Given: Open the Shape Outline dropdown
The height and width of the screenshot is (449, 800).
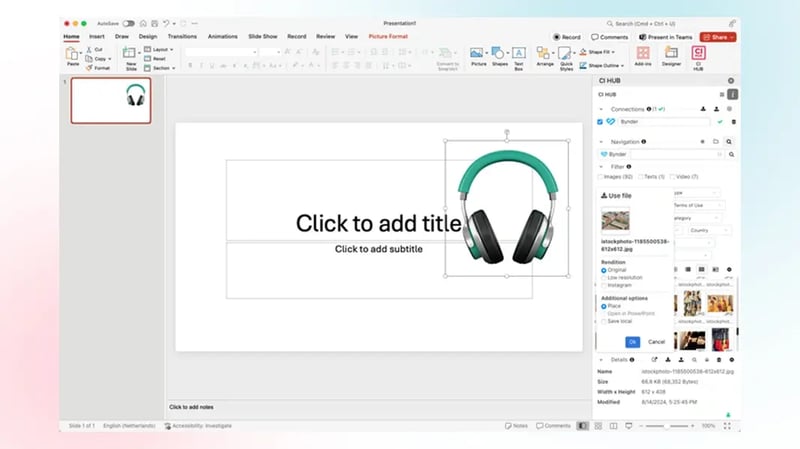Looking at the screenshot, I should click(x=602, y=65).
